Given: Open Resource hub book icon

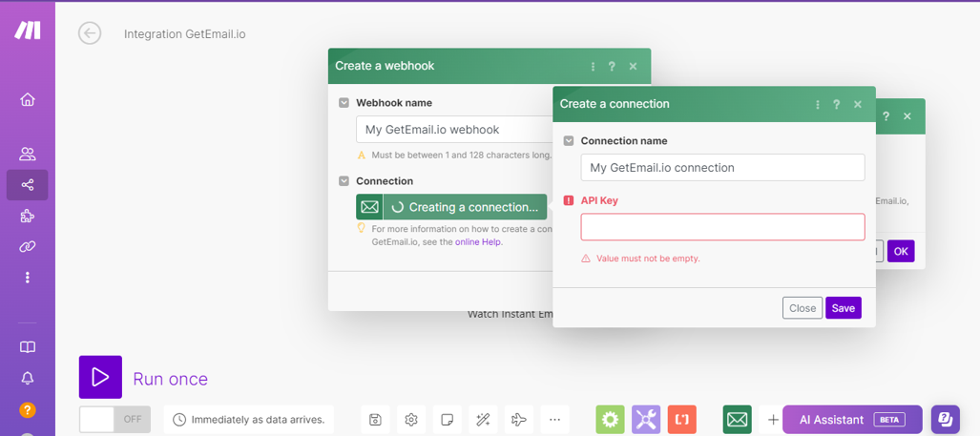Looking at the screenshot, I should [x=28, y=347].
